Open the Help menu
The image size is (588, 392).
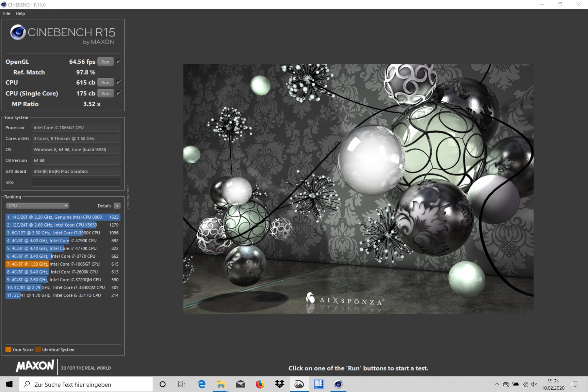pyautogui.click(x=20, y=13)
